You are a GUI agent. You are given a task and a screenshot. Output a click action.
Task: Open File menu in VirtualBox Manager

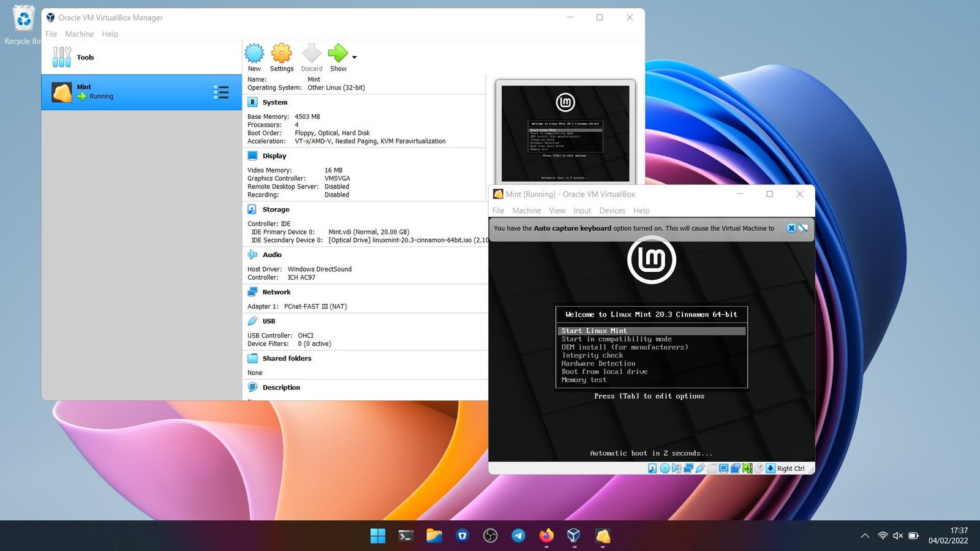coord(51,34)
